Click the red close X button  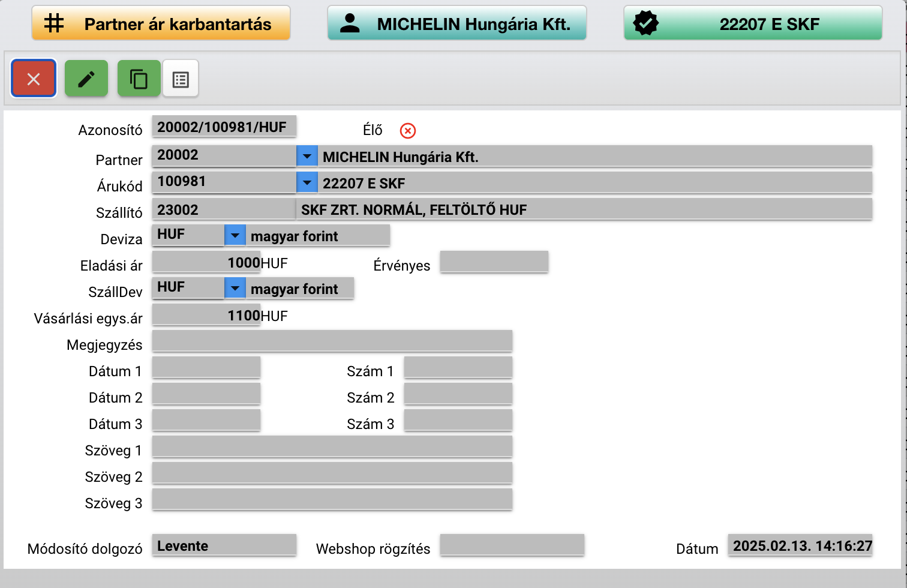(34, 79)
